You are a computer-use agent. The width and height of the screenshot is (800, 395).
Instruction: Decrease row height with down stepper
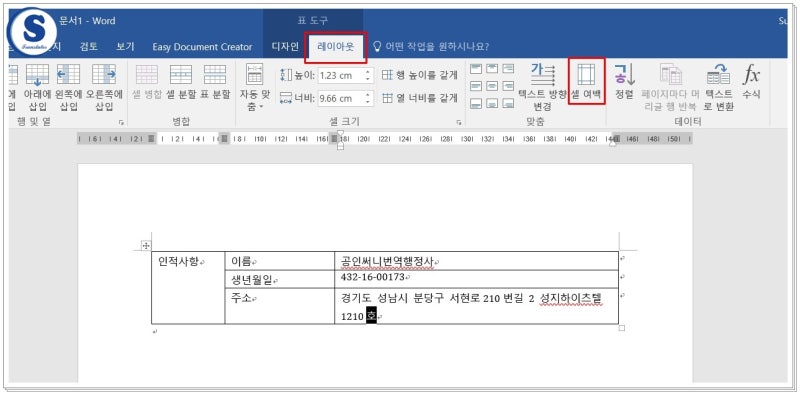tap(368, 79)
